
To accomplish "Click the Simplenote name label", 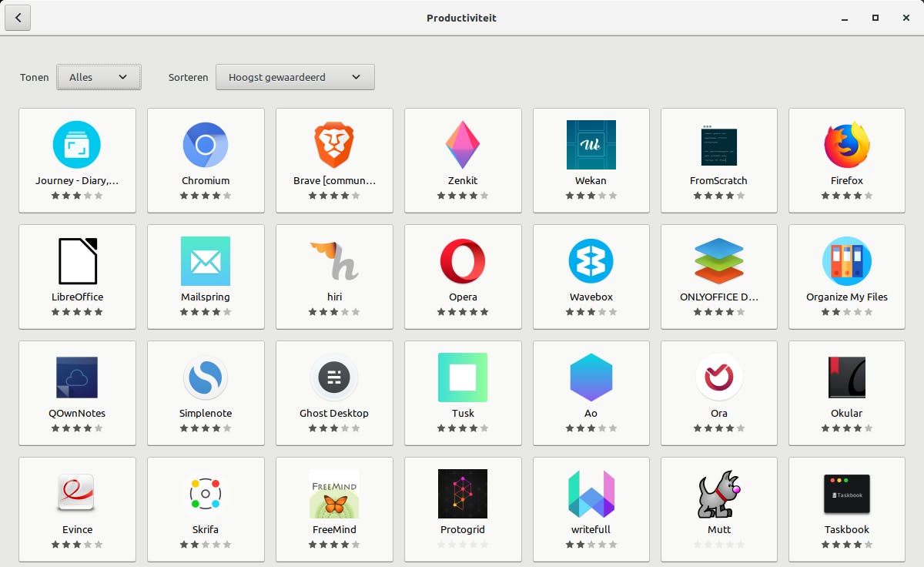I will tap(206, 414).
